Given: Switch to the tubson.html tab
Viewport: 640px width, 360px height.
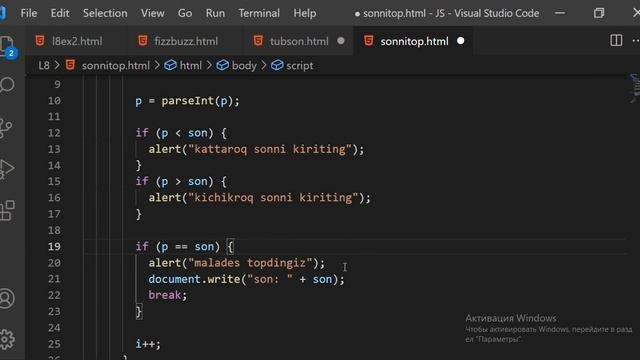Looking at the screenshot, I should pos(298,41).
